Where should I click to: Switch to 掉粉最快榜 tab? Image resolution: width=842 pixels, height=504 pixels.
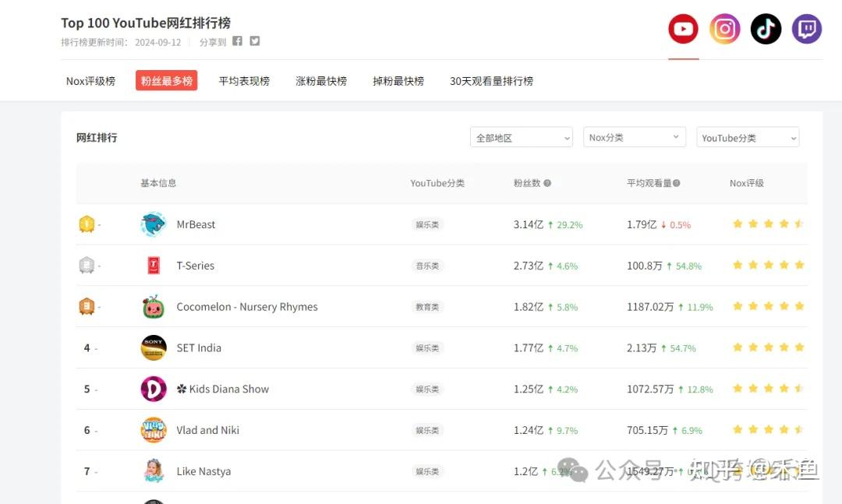tap(398, 81)
